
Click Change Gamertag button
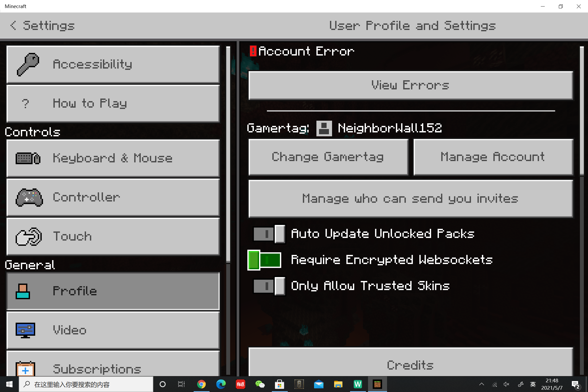click(328, 157)
